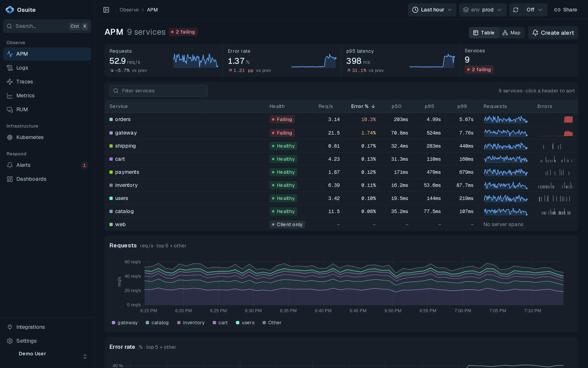Screen dimensions: 588x368
Task: Click the Share link icon button
Action: [565, 10]
